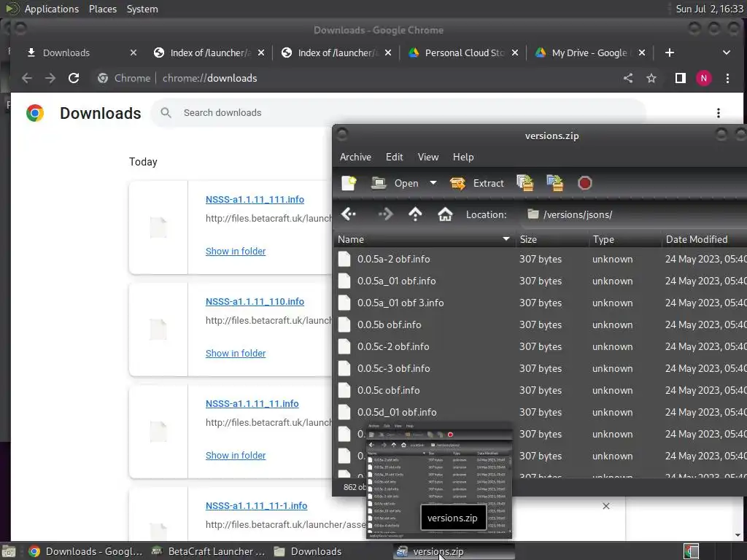The width and height of the screenshot is (747, 560).
Task: Close the My Drive tab
Action: pos(642,52)
